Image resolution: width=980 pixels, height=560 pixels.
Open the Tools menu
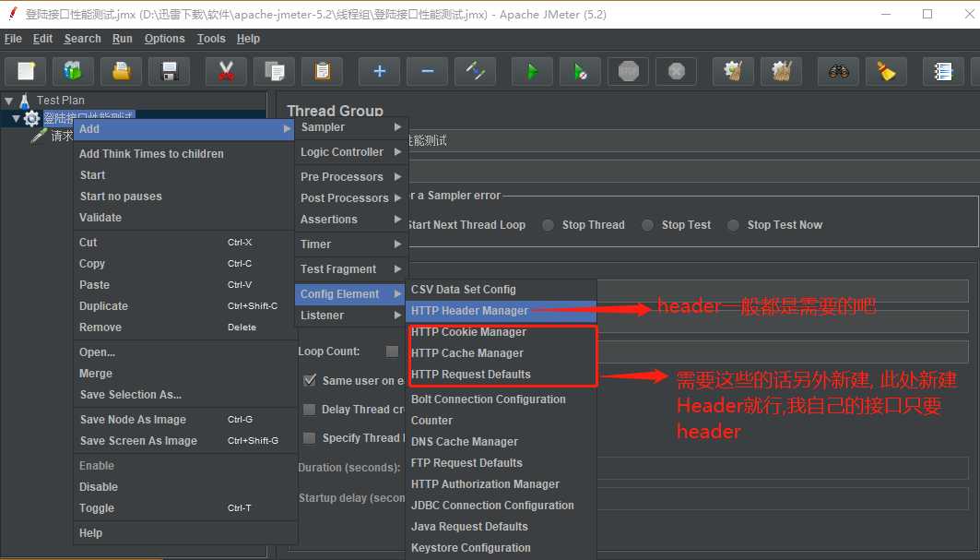coord(211,39)
